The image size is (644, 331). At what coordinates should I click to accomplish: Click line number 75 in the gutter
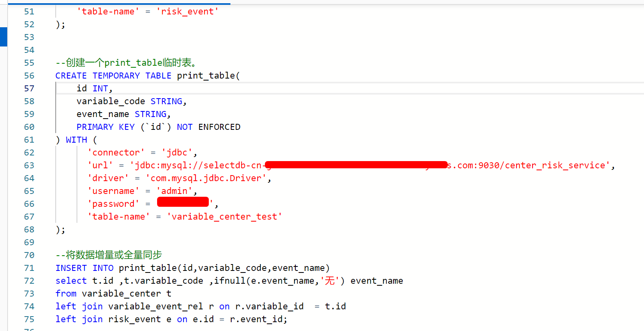(29, 319)
